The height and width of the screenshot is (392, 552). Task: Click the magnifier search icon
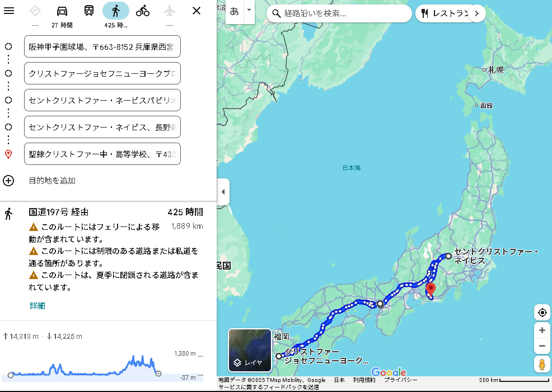click(277, 13)
